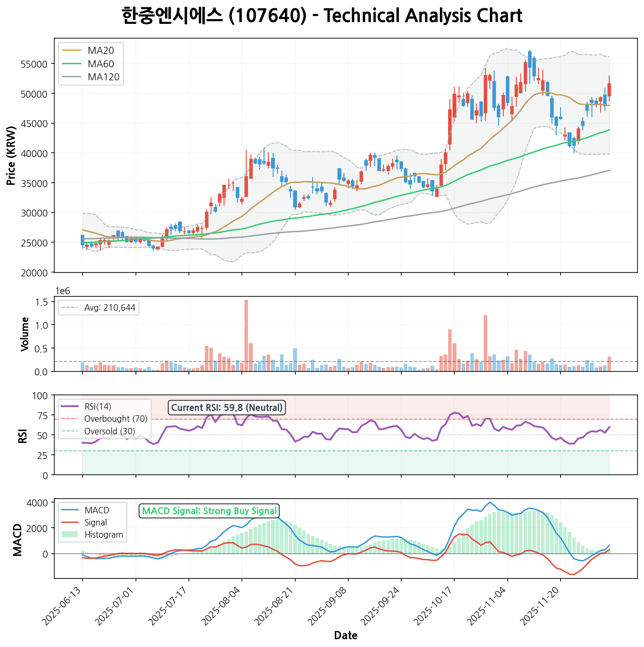This screenshot has height=647, width=644.
Task: Click the 2025-10-17 date tick label
Action: 435,605
